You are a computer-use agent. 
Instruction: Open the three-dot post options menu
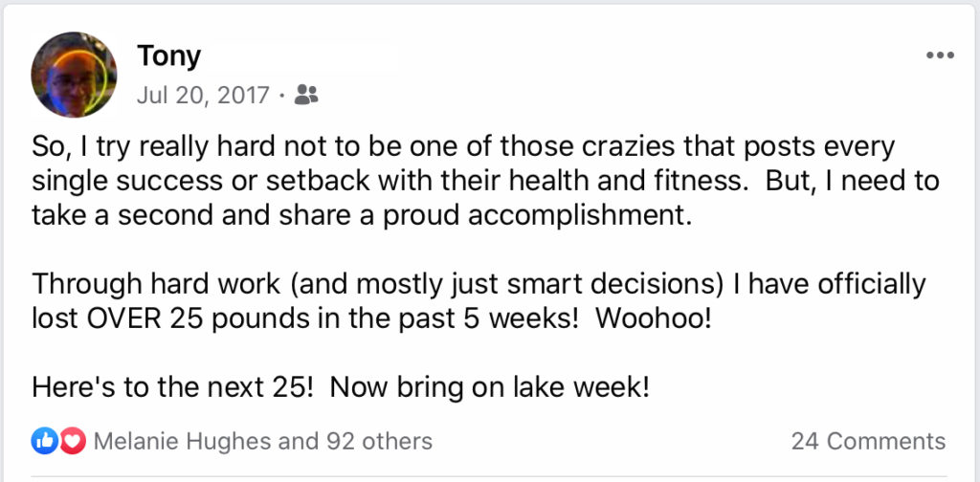point(940,55)
